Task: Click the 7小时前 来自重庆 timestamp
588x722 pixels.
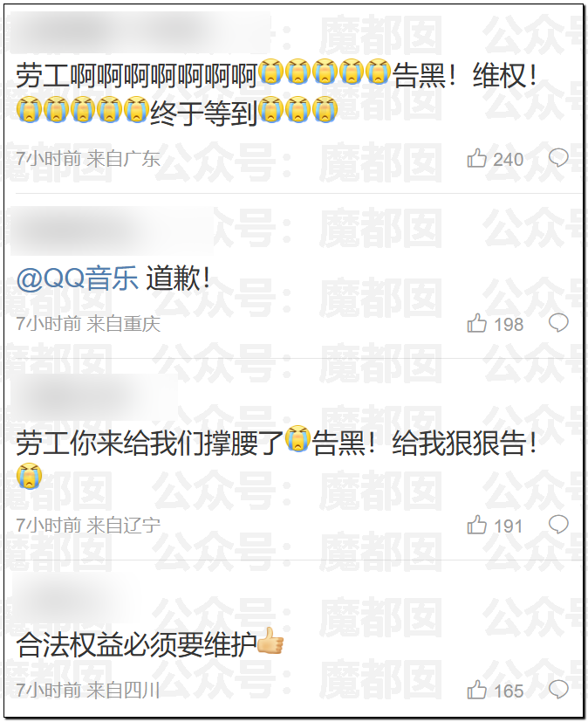Action: 88,324
